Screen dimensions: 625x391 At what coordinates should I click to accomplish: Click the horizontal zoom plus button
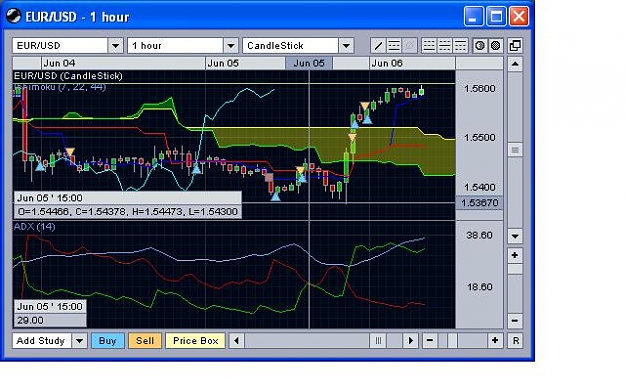point(495,341)
